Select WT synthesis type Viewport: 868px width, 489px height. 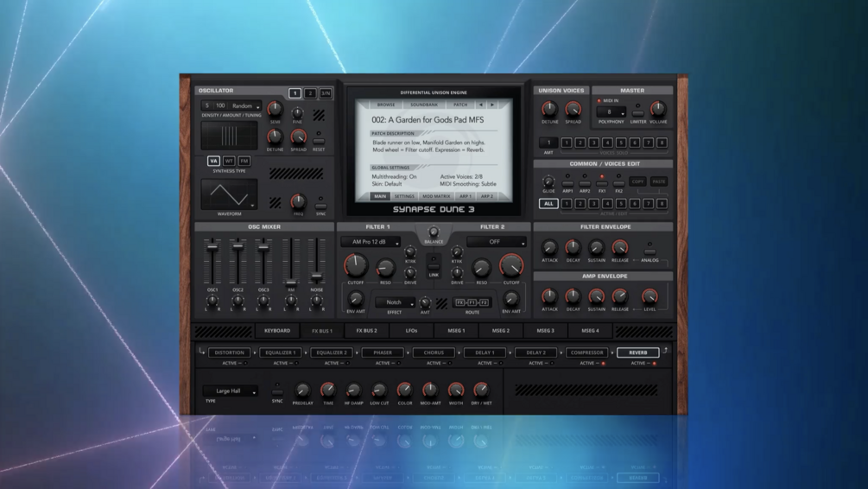point(229,162)
